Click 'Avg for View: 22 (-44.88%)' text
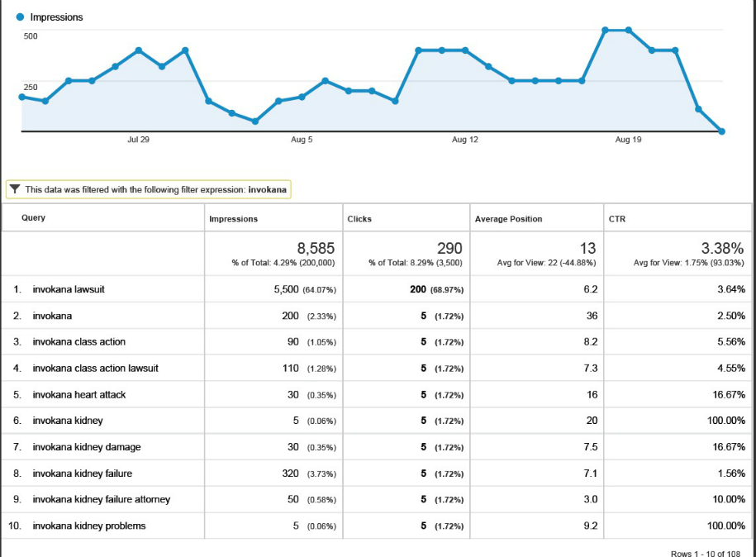 pos(546,263)
